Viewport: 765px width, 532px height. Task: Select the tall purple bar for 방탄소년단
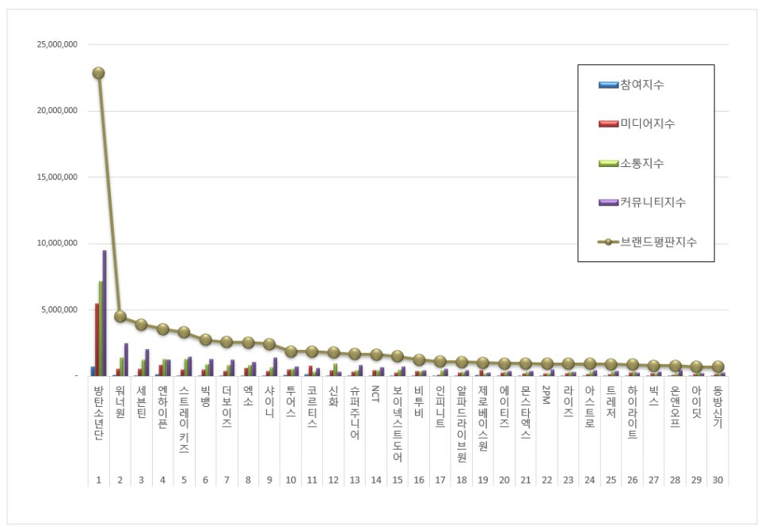click(x=105, y=313)
